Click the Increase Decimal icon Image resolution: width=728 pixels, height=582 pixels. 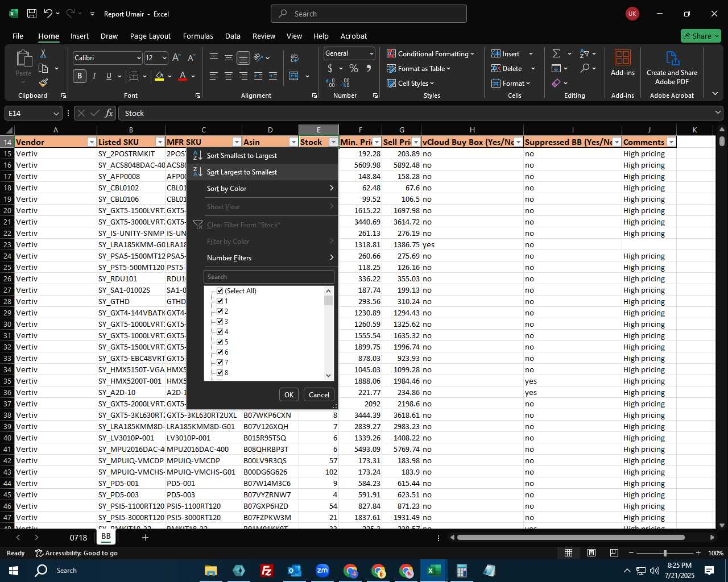pos(330,82)
